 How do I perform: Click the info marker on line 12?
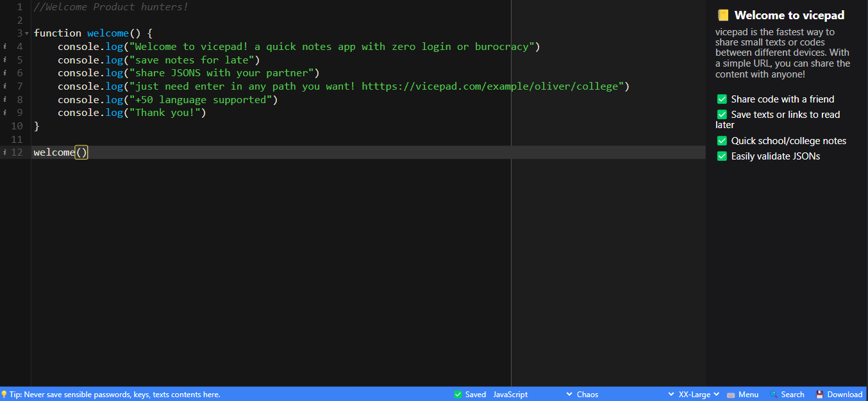pyautogui.click(x=4, y=152)
